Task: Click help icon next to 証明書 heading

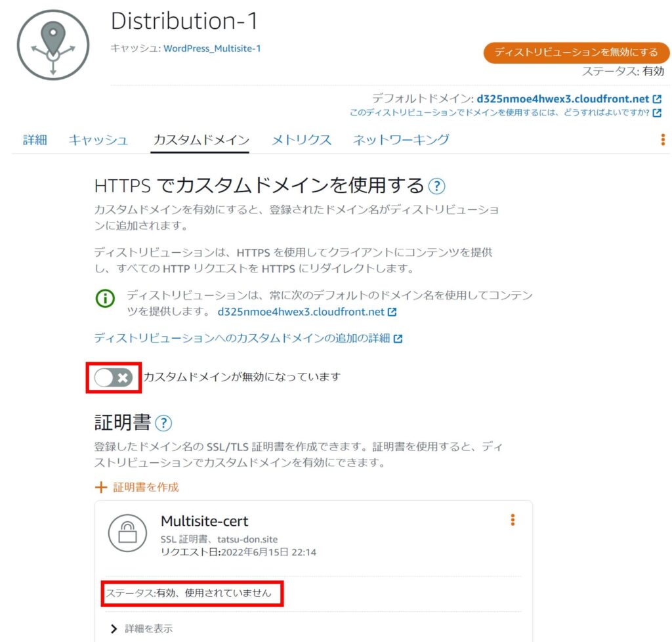Action: tap(163, 422)
